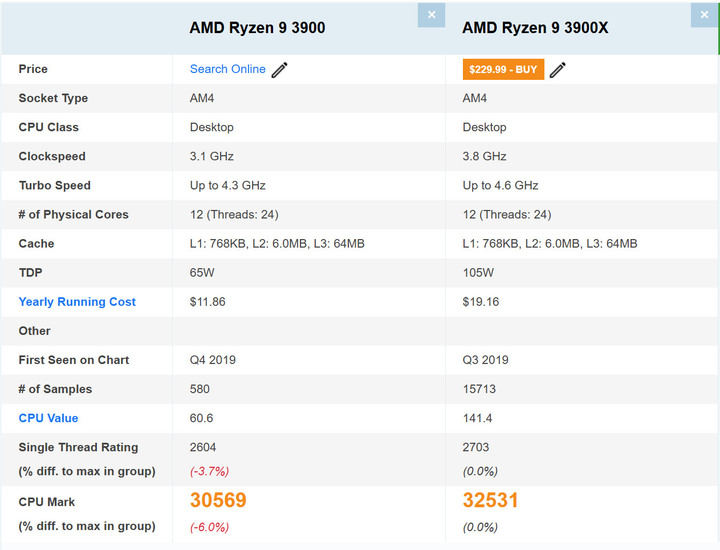Click the $19.16 yearly running cost value

481,302
